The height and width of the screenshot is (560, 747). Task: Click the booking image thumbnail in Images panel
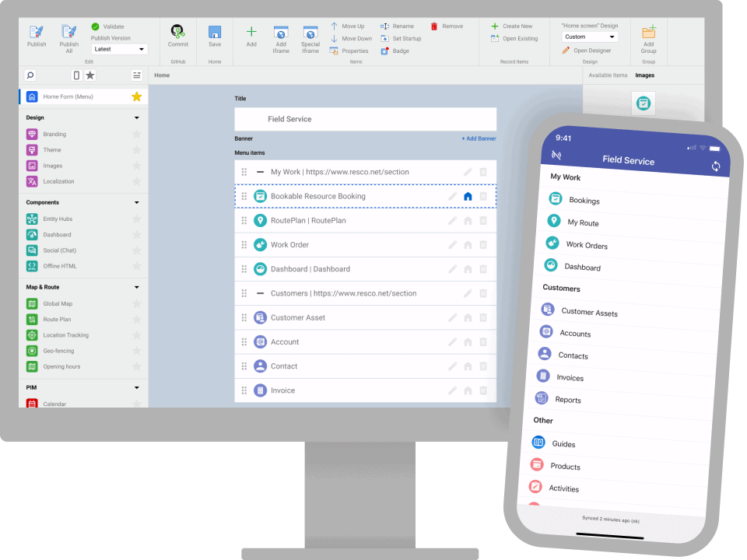pos(644,103)
